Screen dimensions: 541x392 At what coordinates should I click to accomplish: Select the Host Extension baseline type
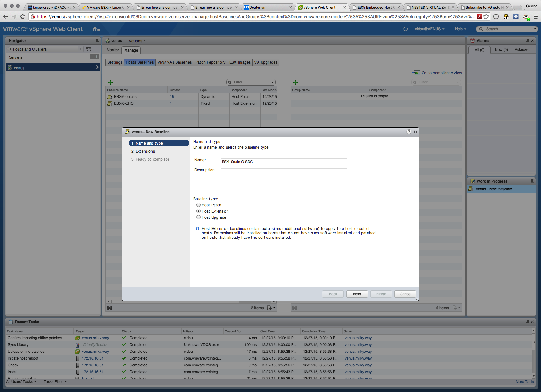pyautogui.click(x=198, y=211)
